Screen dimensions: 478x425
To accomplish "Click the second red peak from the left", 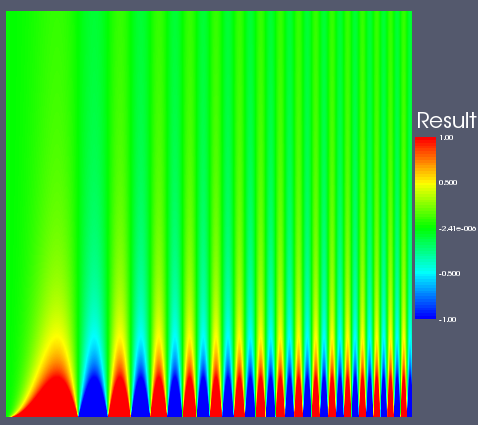I will coord(119,397).
